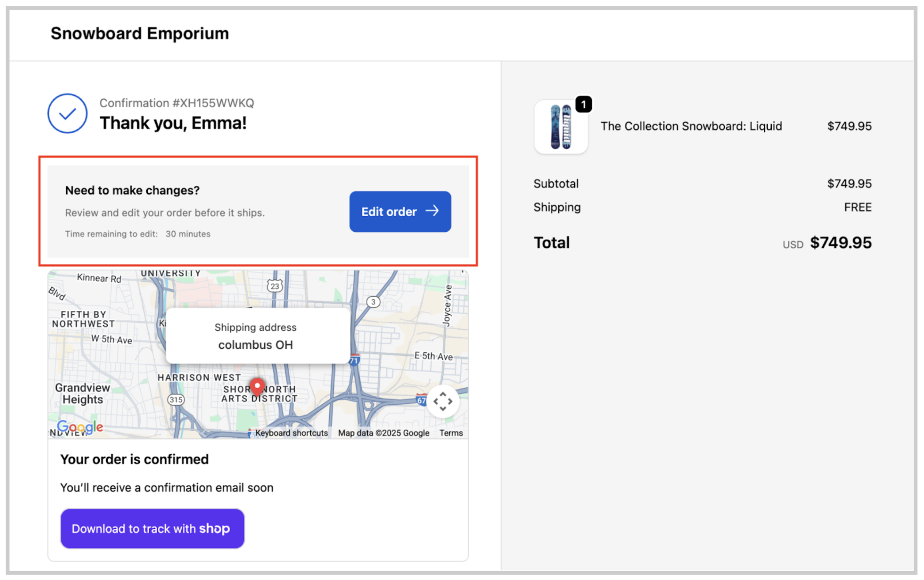Click the Google logo on map
This screenshot has width=924, height=580.
coord(81,427)
